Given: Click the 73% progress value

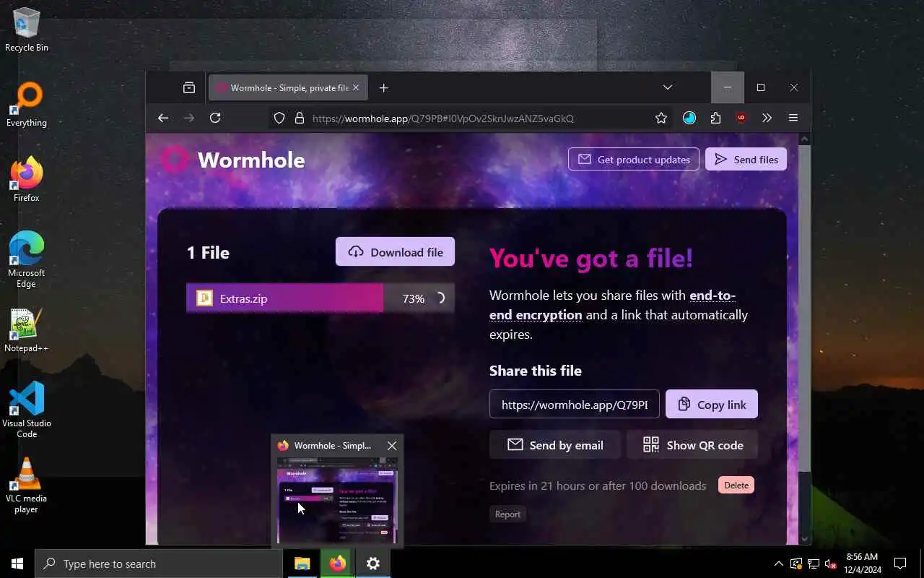Looking at the screenshot, I should click(x=414, y=298).
